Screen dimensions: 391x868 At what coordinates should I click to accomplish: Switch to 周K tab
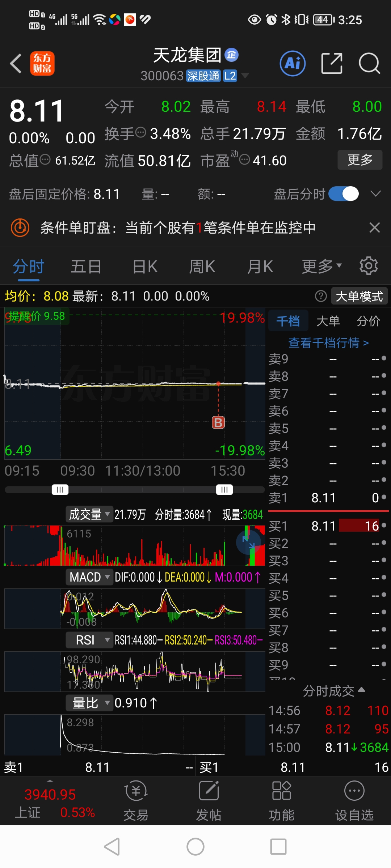click(202, 267)
